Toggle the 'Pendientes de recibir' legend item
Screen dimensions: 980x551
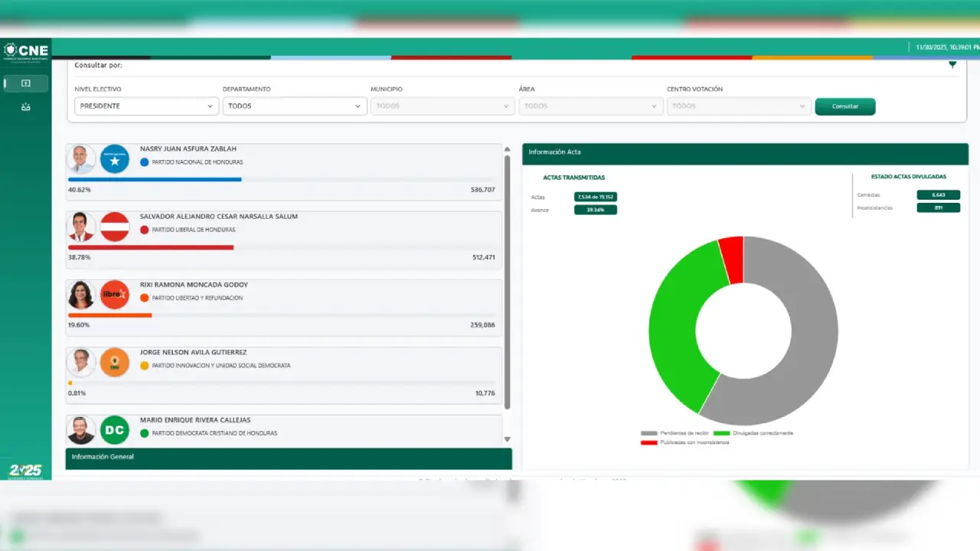coord(675,433)
